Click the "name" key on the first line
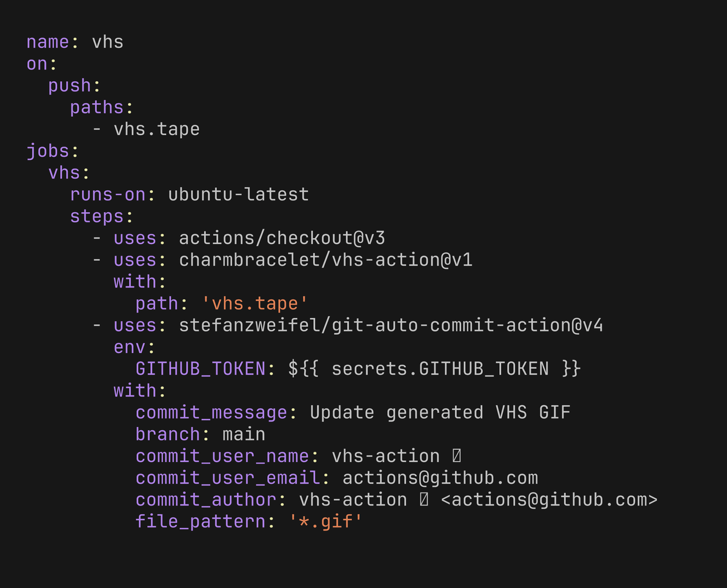The image size is (727, 588). (48, 42)
